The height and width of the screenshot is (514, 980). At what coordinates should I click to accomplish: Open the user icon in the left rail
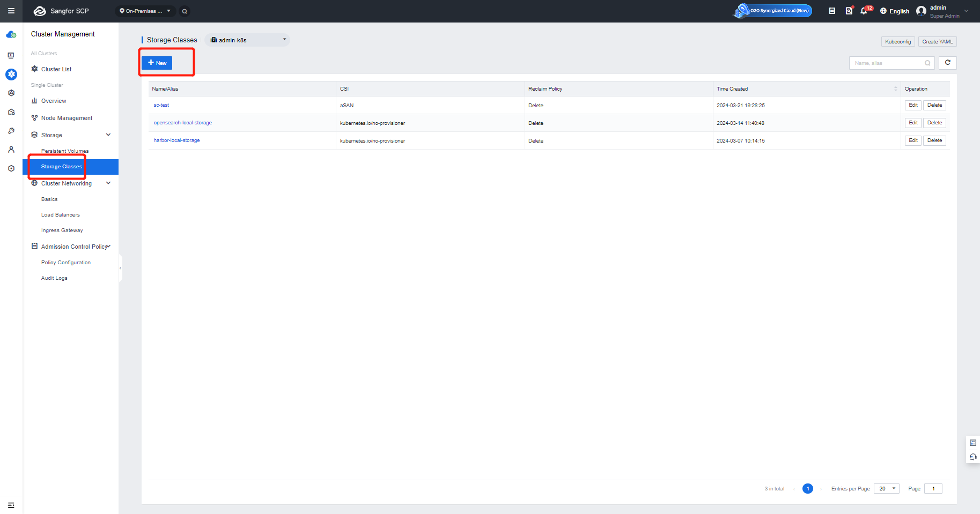11,150
